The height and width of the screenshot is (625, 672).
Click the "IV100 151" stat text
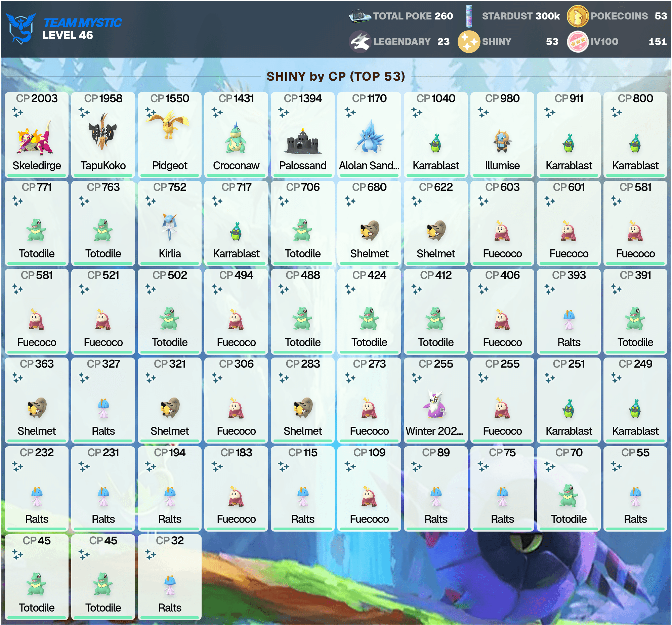(x=629, y=42)
